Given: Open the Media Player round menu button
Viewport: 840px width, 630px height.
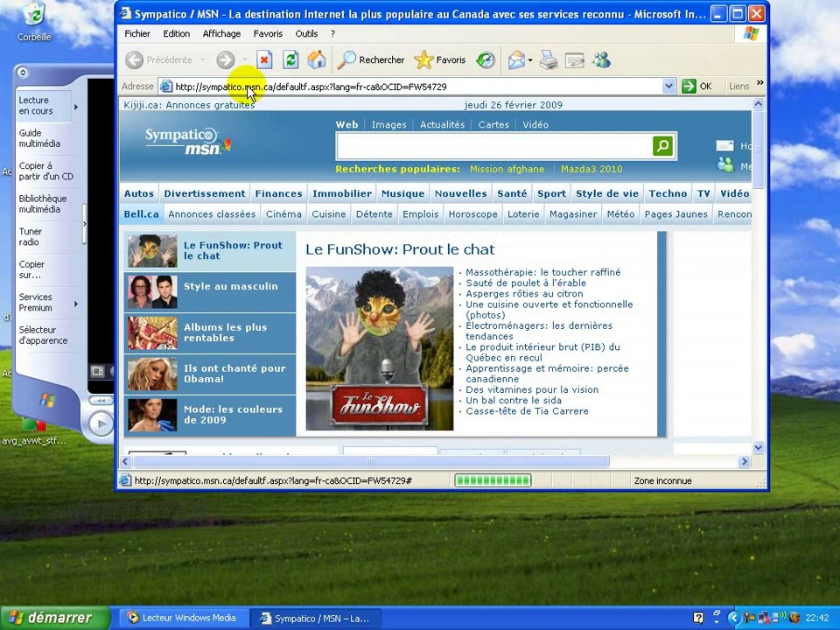Looking at the screenshot, I should click(23, 73).
